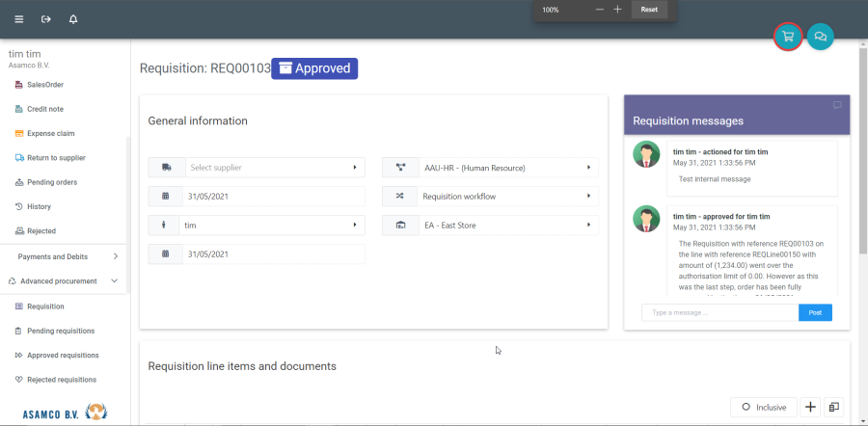Open the chat messages icon
Screen dimensions: 868x426
click(820, 37)
